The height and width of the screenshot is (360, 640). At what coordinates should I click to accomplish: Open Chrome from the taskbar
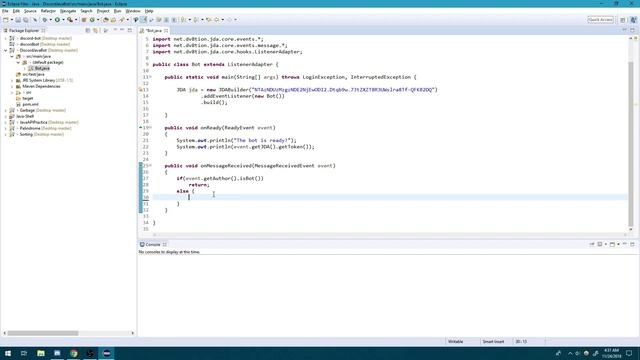(73, 353)
